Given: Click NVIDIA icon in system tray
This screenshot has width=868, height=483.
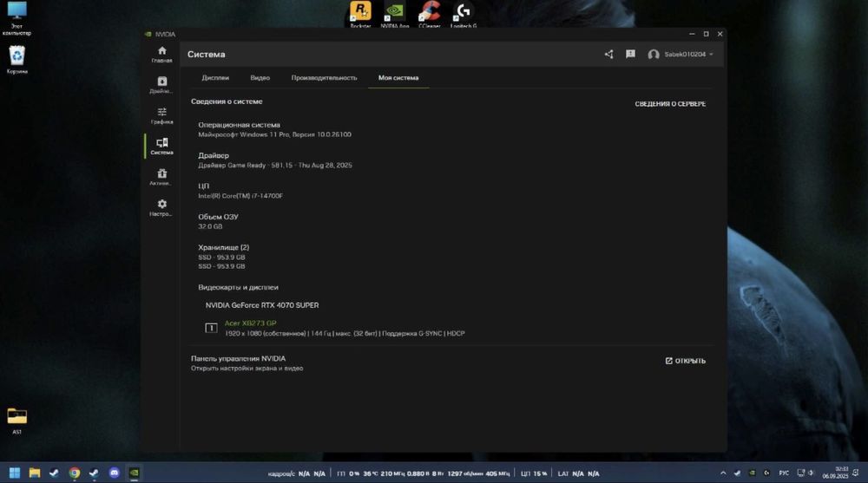Looking at the screenshot, I should point(752,473).
